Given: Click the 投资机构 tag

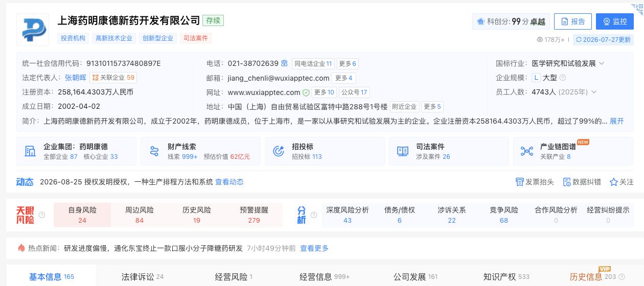Looking at the screenshot, I should point(73,38).
